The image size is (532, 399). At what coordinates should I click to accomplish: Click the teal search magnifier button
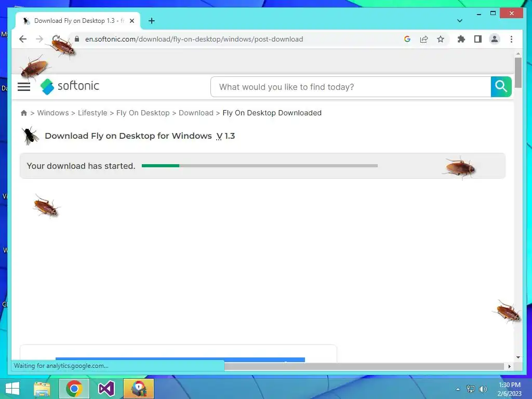(501, 87)
